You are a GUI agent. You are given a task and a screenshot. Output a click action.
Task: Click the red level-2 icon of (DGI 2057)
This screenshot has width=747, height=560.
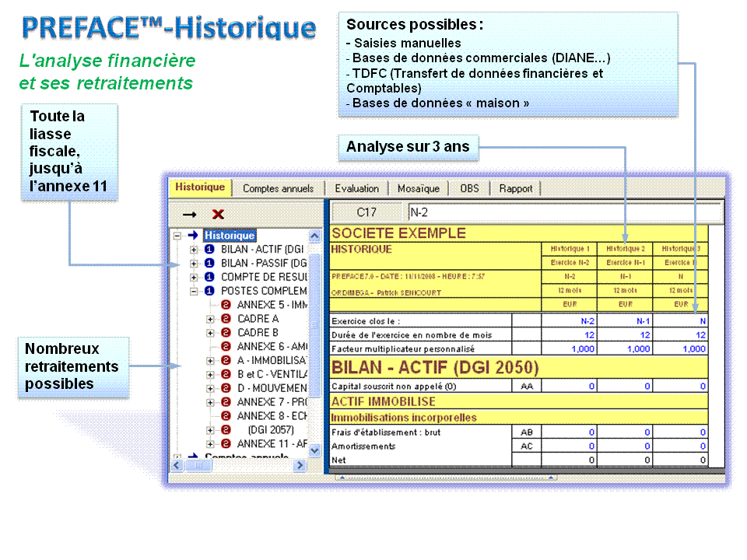point(226,430)
